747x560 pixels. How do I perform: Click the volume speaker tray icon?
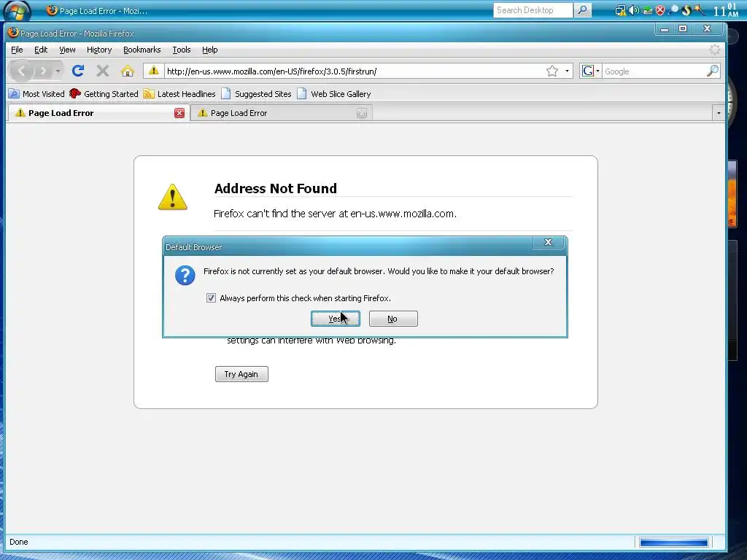(634, 10)
